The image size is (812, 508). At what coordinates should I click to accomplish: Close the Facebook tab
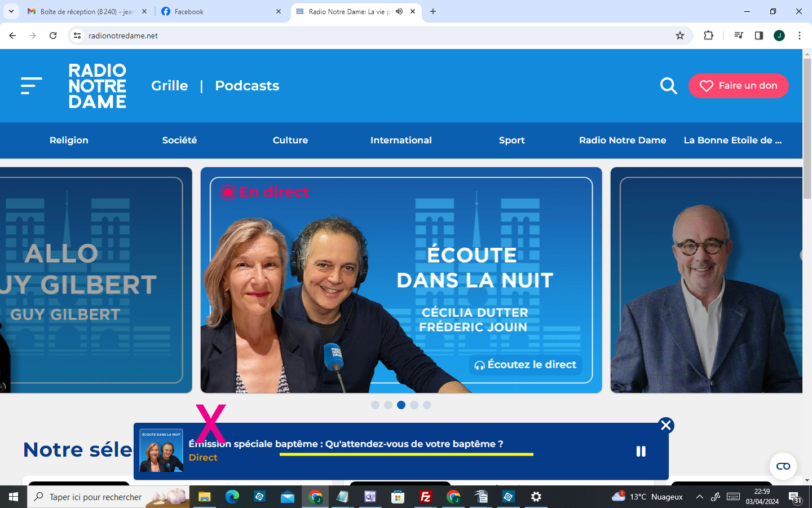click(279, 11)
